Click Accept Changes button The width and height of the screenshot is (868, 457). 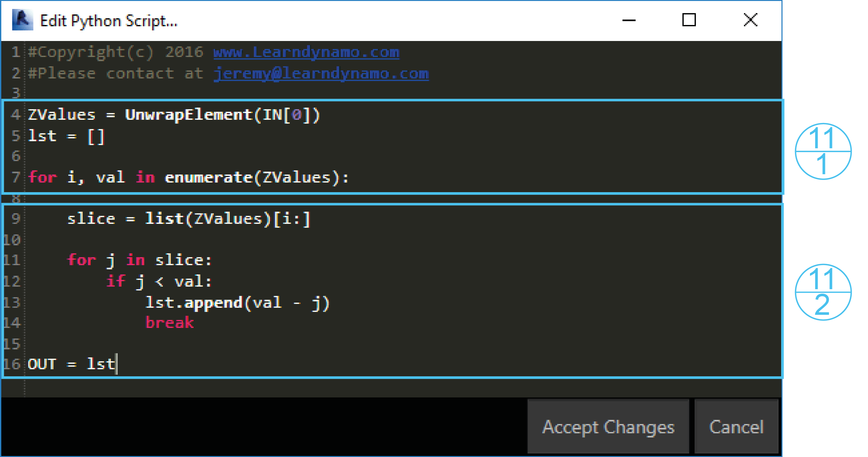pos(608,427)
